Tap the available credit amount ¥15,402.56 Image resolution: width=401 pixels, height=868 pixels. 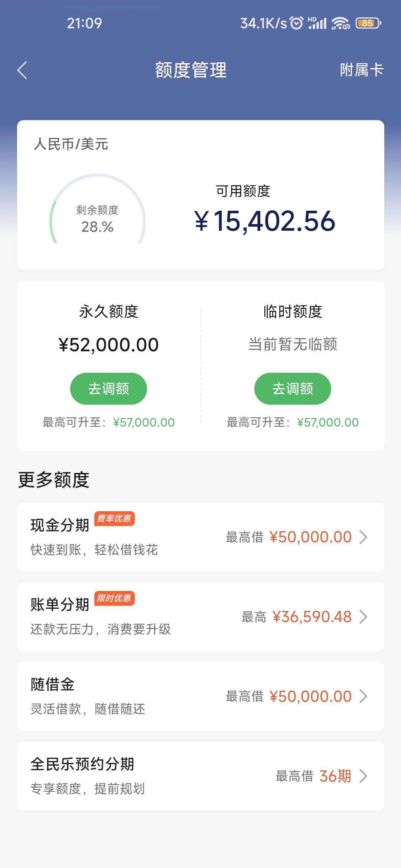click(x=265, y=221)
